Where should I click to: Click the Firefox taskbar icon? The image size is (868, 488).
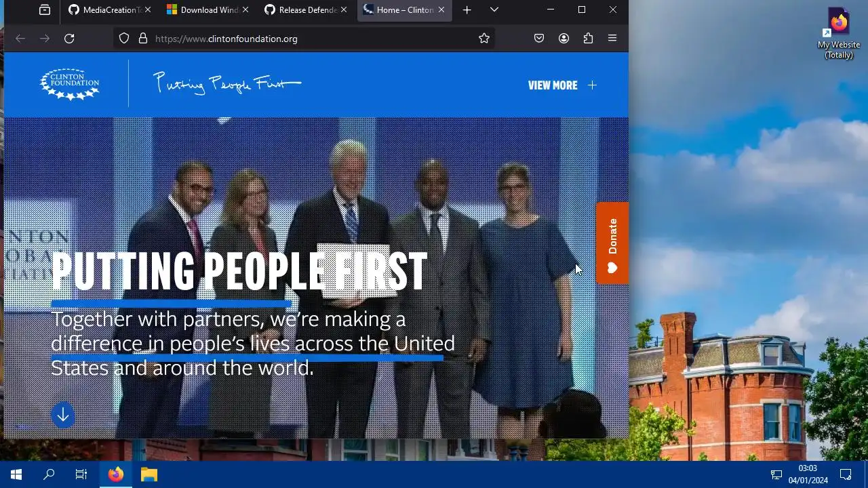point(116,474)
